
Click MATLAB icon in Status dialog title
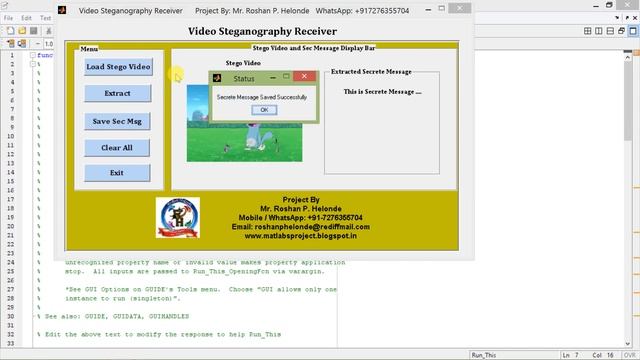217,78
